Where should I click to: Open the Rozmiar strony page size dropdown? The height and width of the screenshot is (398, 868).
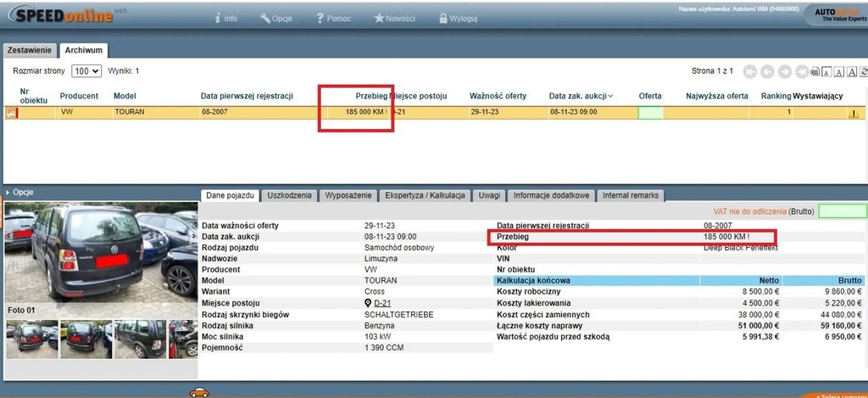click(86, 71)
